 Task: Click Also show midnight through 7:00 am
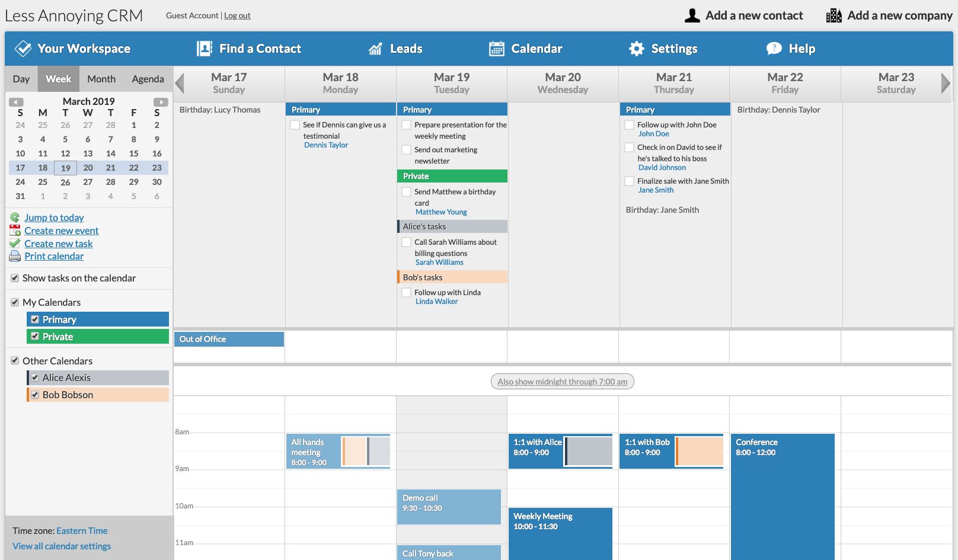pyautogui.click(x=563, y=382)
